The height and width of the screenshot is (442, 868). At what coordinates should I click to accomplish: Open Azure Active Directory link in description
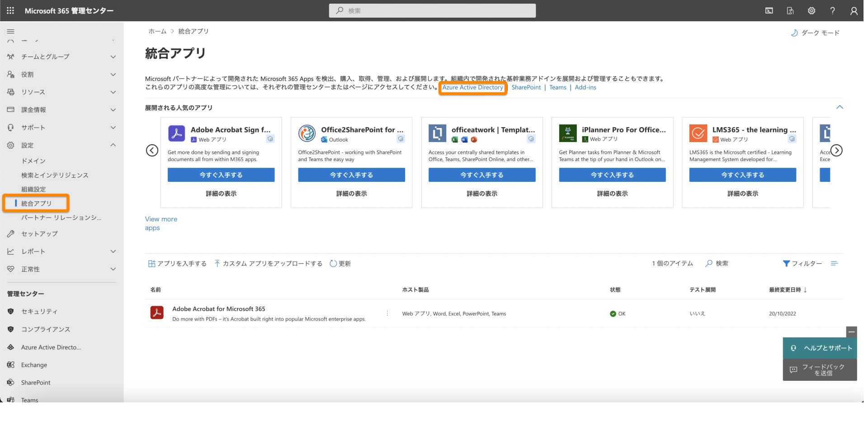tap(472, 87)
